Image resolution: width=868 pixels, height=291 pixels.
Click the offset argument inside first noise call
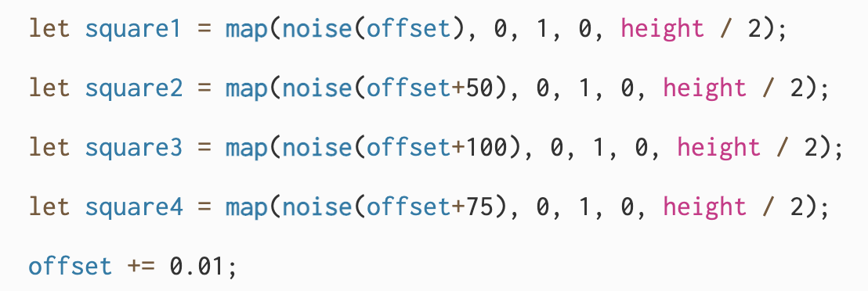pyautogui.click(x=408, y=28)
